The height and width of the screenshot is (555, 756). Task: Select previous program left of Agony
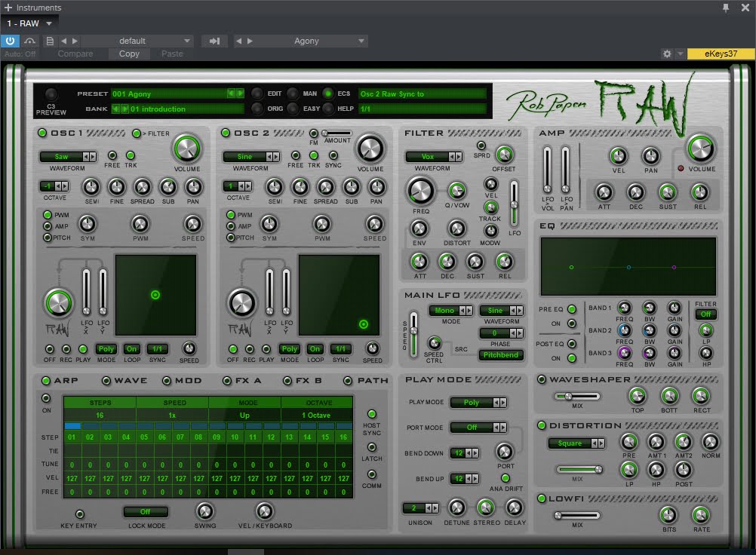pyautogui.click(x=238, y=41)
